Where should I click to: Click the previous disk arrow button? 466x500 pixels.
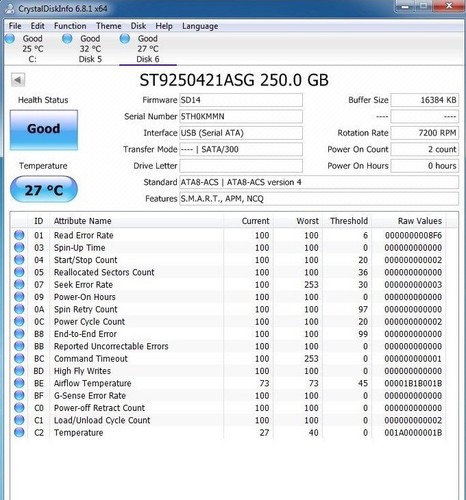[x=18, y=80]
